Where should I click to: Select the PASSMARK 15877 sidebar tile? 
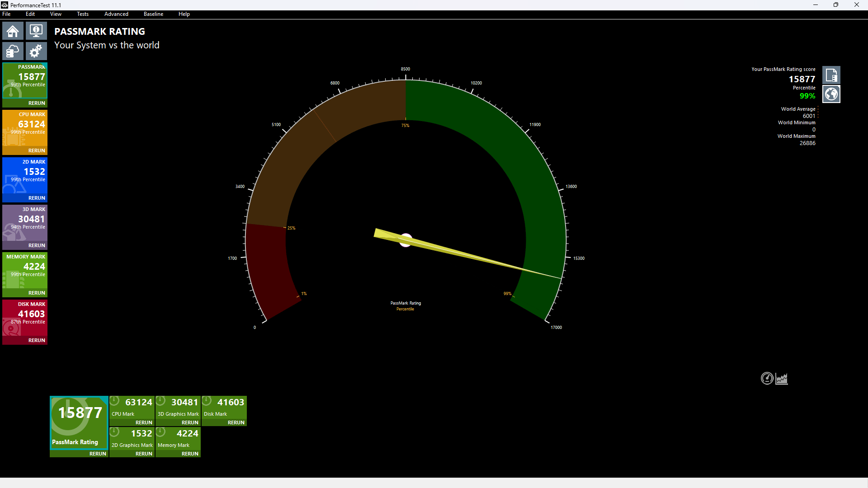(x=25, y=80)
